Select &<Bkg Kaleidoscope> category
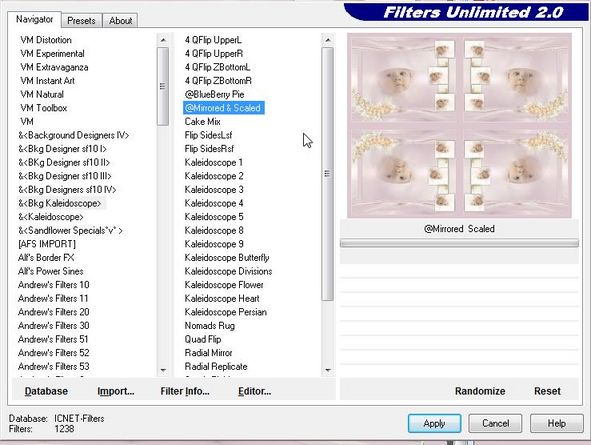The height and width of the screenshot is (445, 591). point(60,203)
